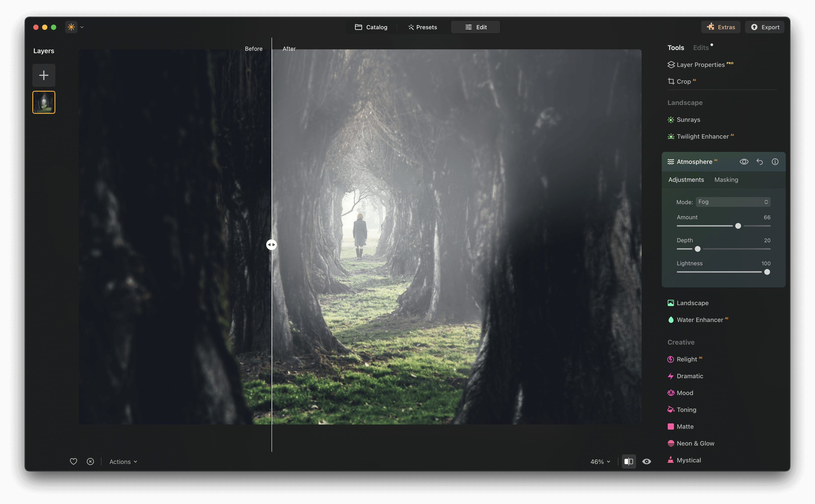Toggle Atmosphere effect visibility eye
This screenshot has width=815, height=504.
(744, 162)
